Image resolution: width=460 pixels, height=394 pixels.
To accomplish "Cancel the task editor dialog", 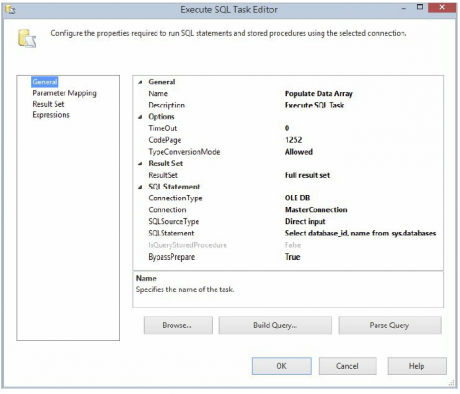I will 347,366.
